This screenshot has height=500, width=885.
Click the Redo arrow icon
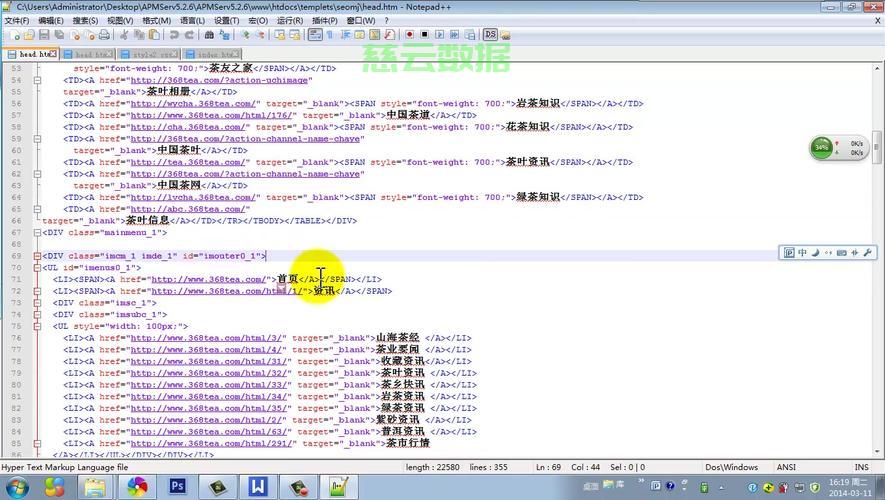point(189,35)
